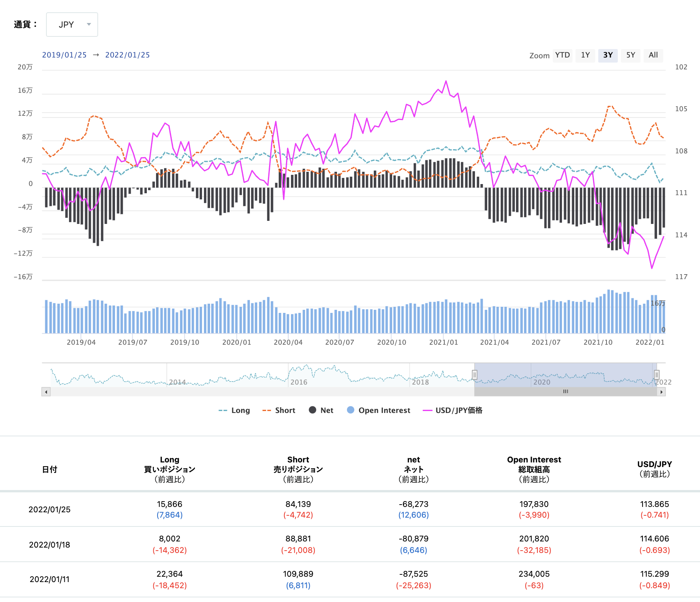Select YTD zoom range
The image size is (700, 602).
[x=562, y=55]
